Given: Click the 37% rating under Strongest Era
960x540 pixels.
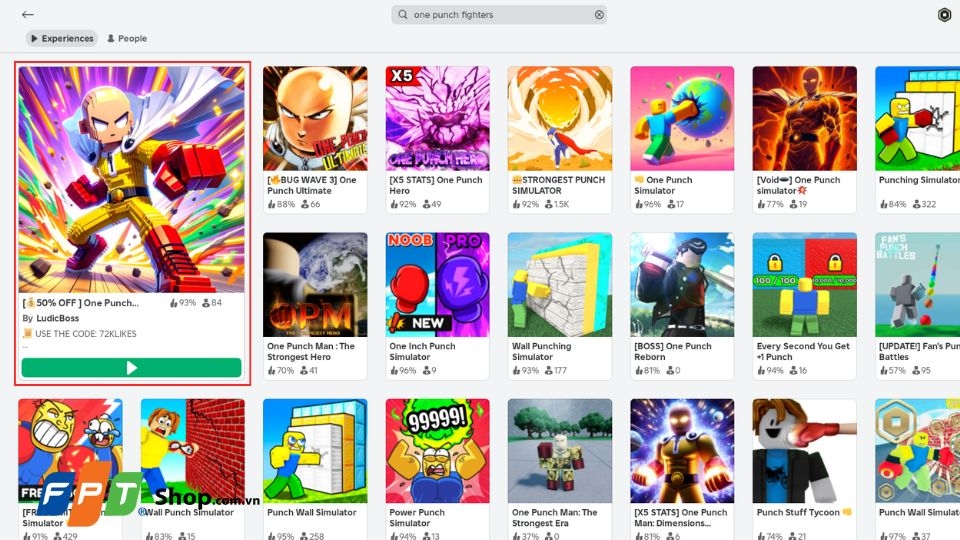Looking at the screenshot, I should point(525,536).
